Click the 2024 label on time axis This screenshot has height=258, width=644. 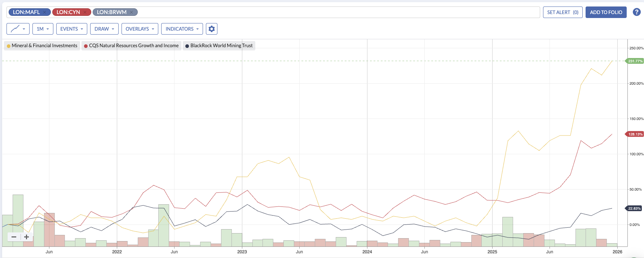(x=367, y=252)
